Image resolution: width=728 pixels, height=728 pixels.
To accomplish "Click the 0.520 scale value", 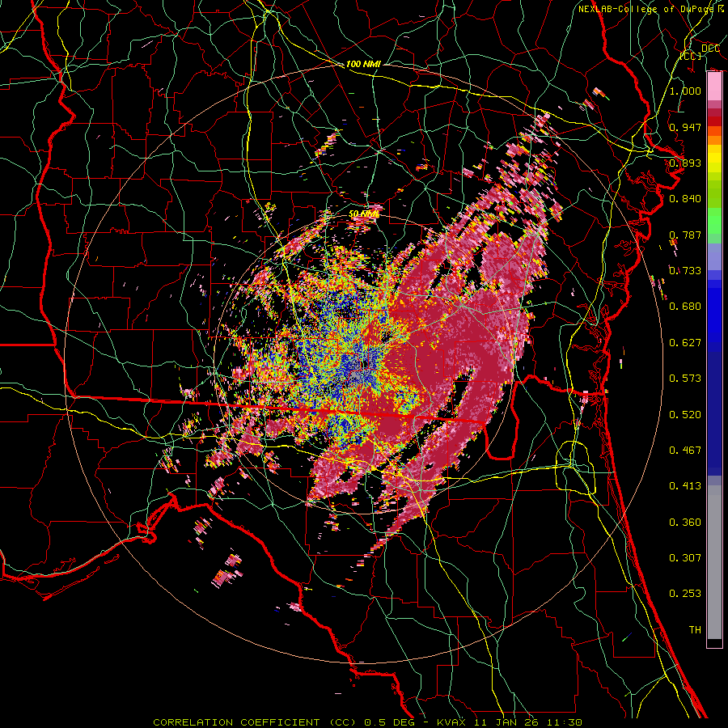I will pos(685,415).
